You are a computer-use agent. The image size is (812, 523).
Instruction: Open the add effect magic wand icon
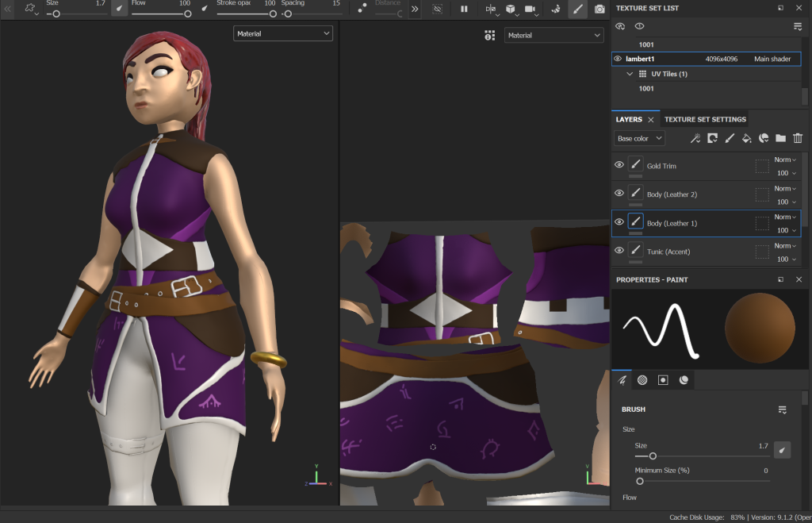click(695, 138)
